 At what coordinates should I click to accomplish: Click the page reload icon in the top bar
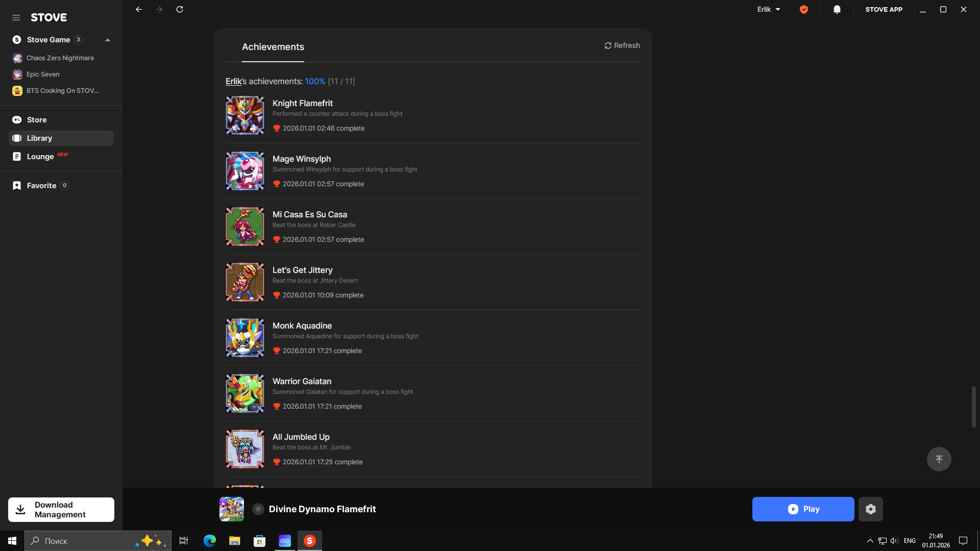click(x=180, y=9)
